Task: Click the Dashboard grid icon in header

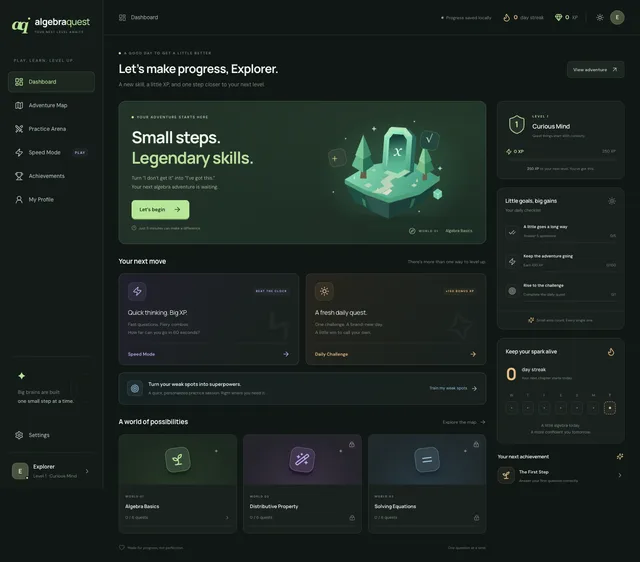Action: (122, 18)
